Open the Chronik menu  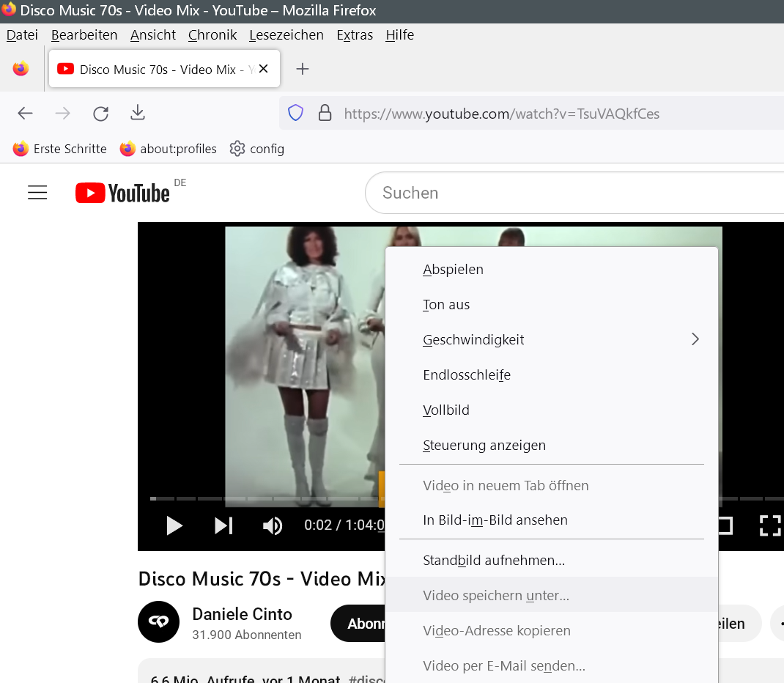tap(212, 35)
